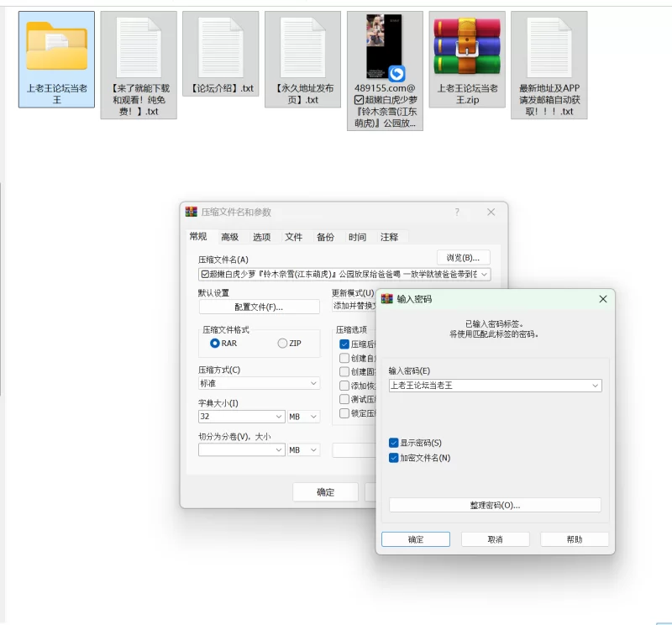Select the 【来了就能下载和观看！纯免费！】.txt file icon
The image size is (672, 625).
coord(139,48)
